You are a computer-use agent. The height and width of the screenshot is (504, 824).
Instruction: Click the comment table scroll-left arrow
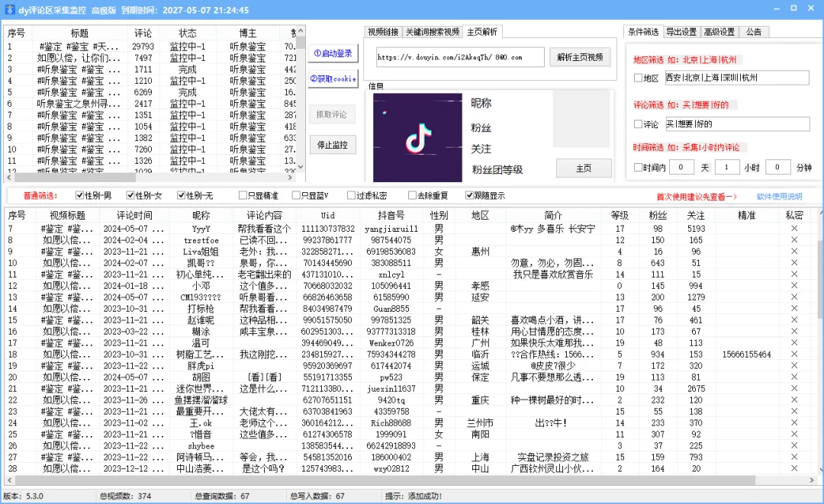click(10, 480)
